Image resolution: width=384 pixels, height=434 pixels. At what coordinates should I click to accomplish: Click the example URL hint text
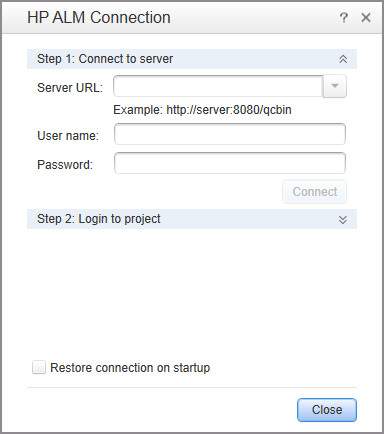[202, 110]
